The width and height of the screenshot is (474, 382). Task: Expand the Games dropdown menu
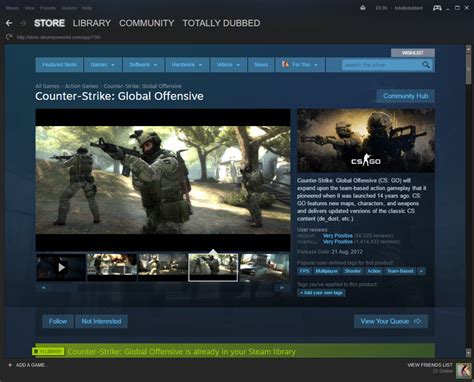(102, 65)
